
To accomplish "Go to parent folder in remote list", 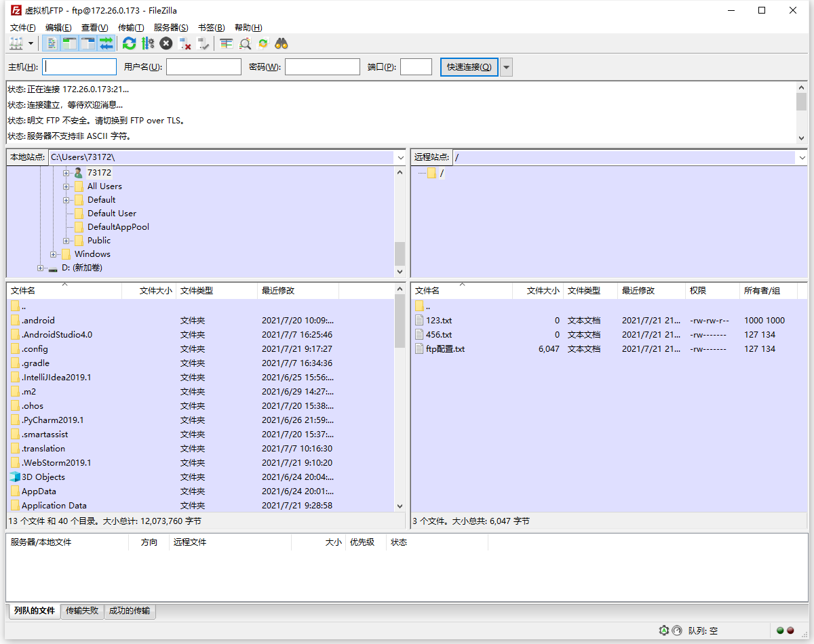I will [x=422, y=306].
